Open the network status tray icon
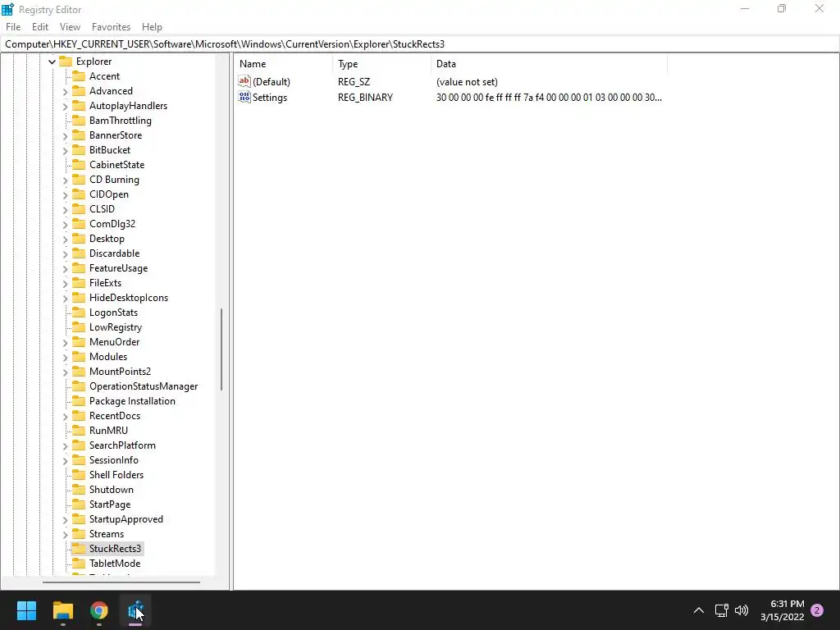The image size is (840, 630). (722, 610)
